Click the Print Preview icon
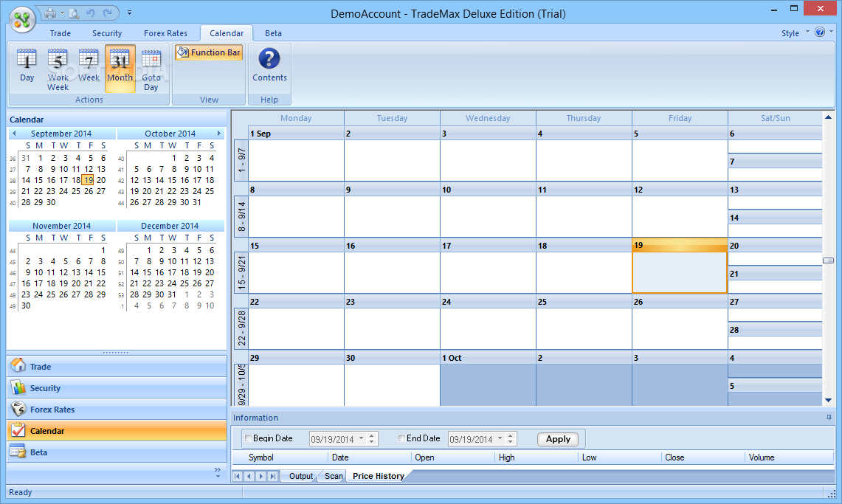842x504 pixels. pos(75,13)
